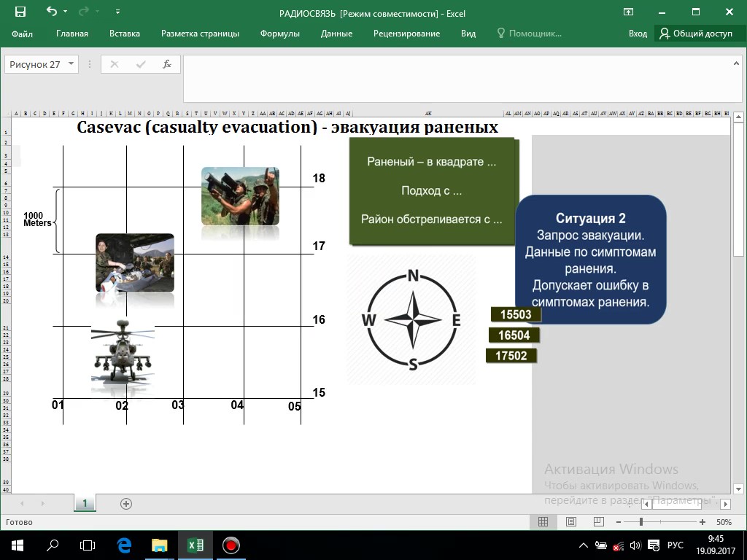This screenshot has height=560, width=747.
Task: Click the 17502 coordinate label
Action: point(511,356)
